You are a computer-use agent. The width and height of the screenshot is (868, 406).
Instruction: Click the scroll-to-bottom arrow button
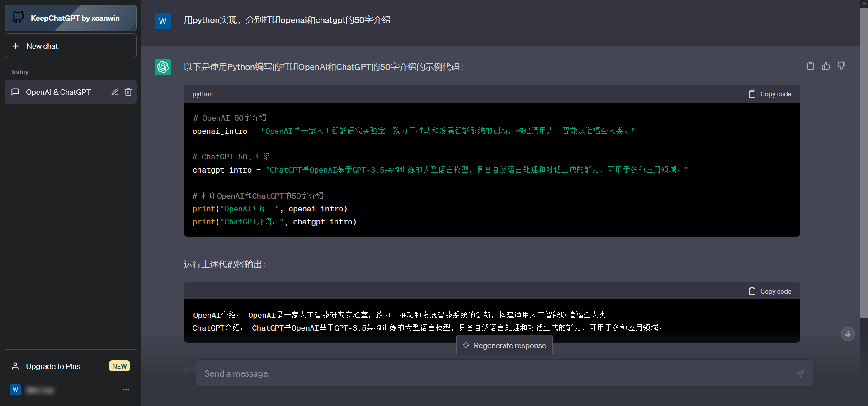(x=848, y=334)
